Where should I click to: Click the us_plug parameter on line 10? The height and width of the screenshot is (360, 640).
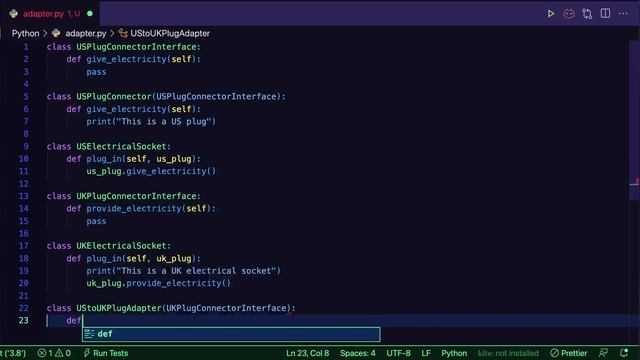(174, 159)
